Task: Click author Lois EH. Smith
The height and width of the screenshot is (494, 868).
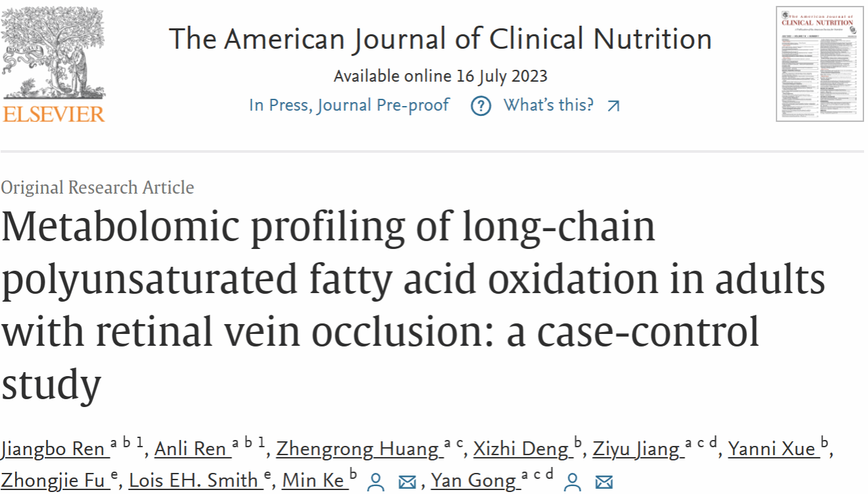Action: (193, 480)
